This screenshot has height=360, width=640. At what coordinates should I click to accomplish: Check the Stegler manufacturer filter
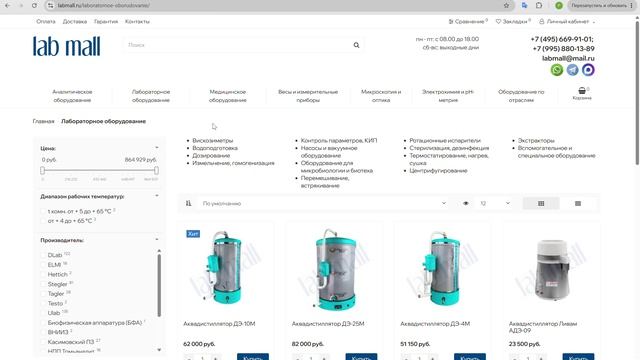[43, 284]
